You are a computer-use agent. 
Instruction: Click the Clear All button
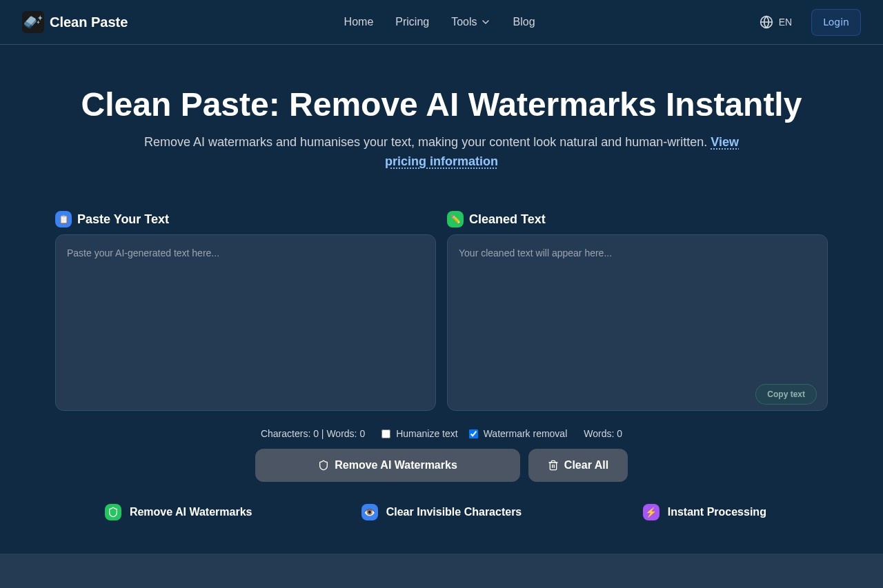[x=578, y=465]
